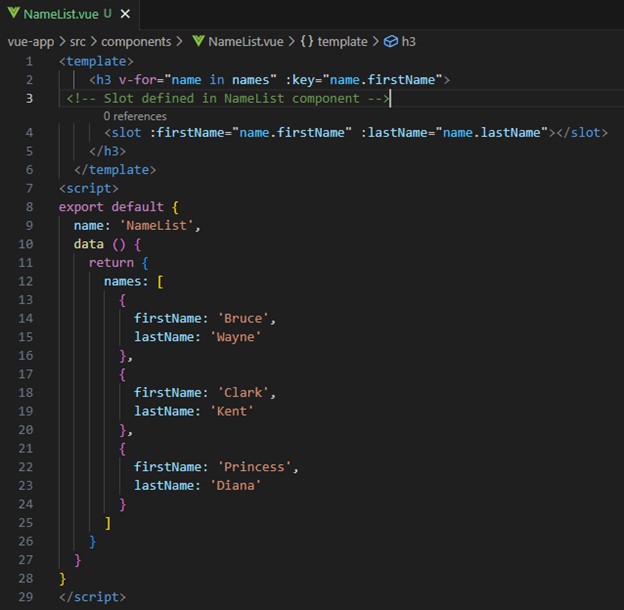The height and width of the screenshot is (610, 624).
Task: Click the closing </template> tag
Action: tap(115, 170)
